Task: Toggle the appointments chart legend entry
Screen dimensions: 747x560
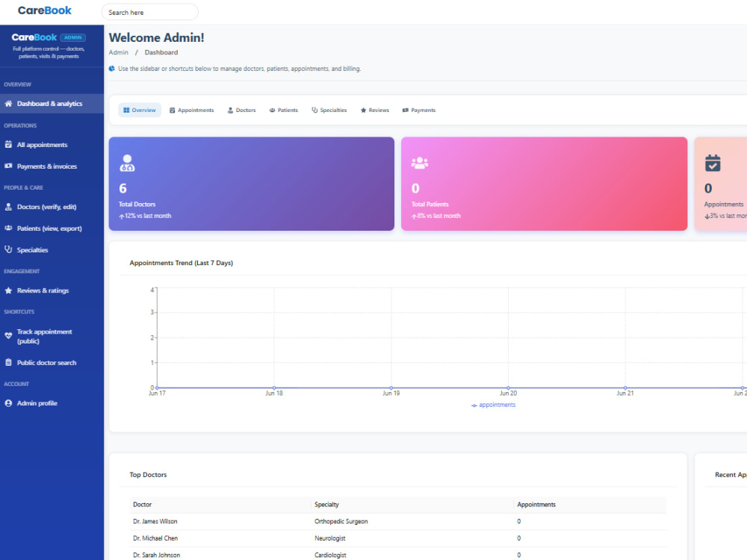Action: [x=493, y=405]
